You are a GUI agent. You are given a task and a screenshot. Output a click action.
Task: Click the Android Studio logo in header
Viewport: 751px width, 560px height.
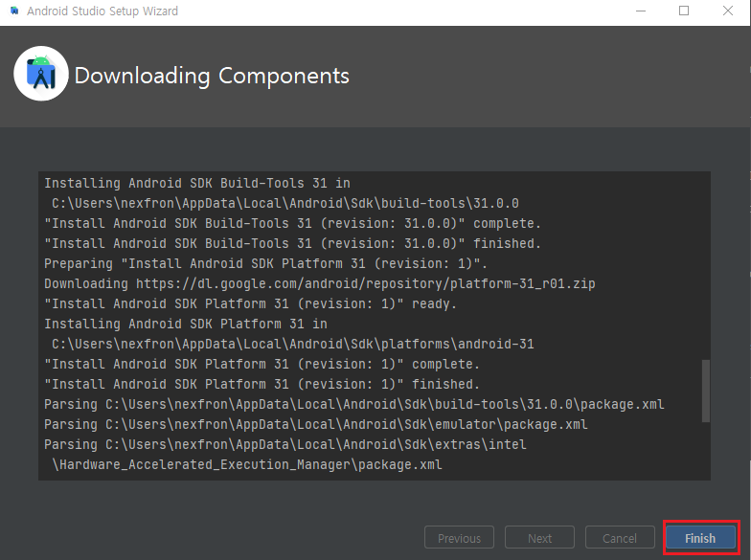41,74
